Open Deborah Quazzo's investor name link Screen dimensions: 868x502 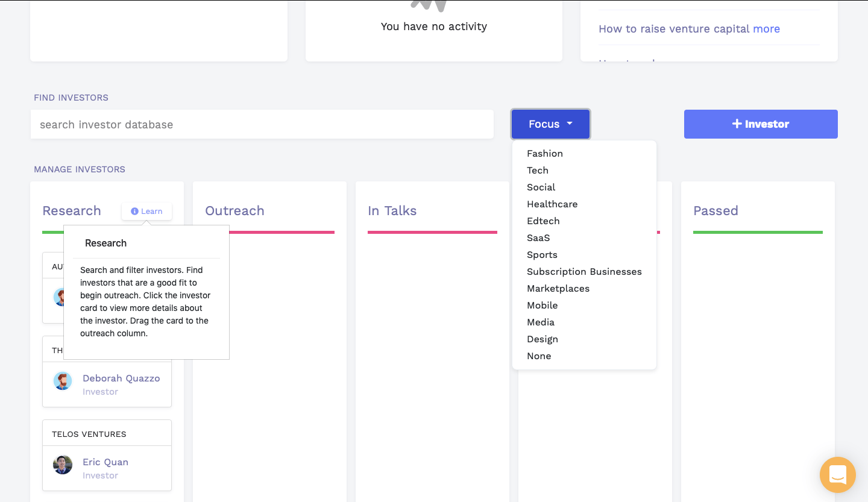121,378
